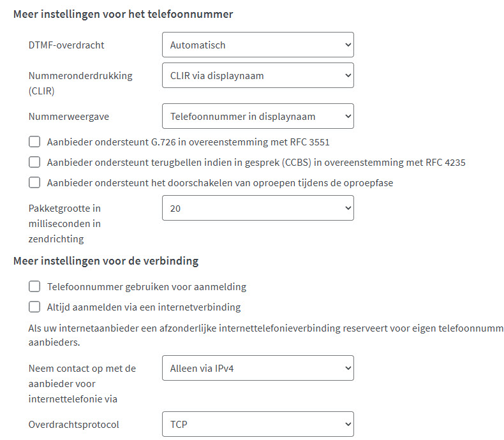Enable the G.726 RFC 3551 support checkbox

click(x=34, y=142)
